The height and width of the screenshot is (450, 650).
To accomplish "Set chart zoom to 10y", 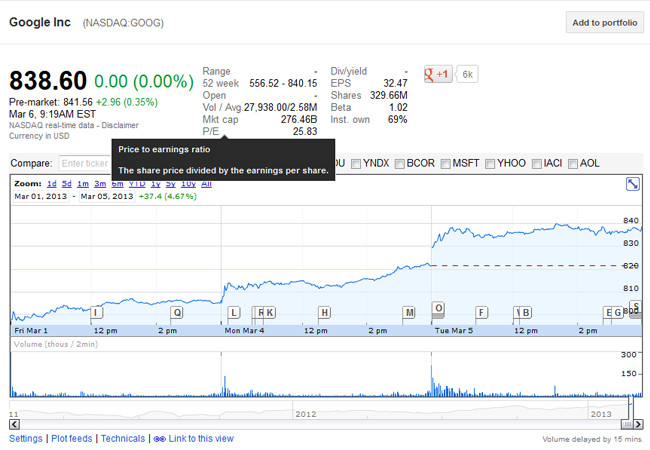I will click(x=188, y=184).
